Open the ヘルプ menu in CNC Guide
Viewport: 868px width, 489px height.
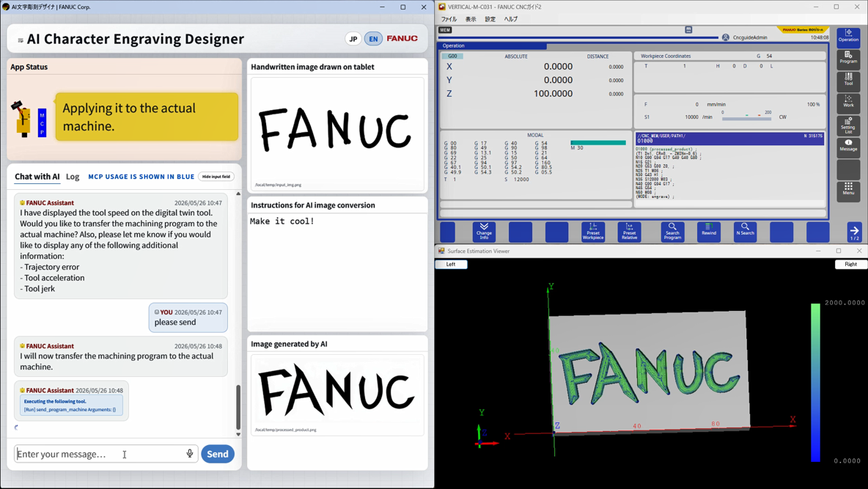[511, 19]
